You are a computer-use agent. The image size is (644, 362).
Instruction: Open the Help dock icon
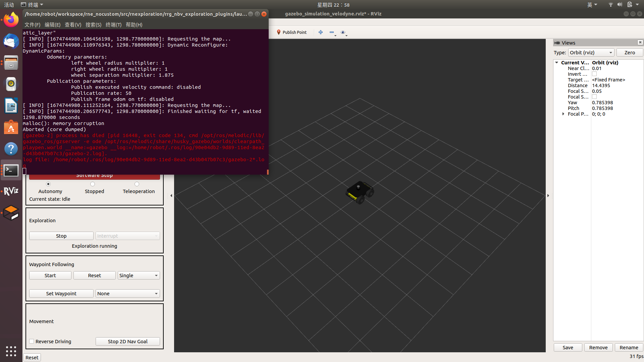pos(11,148)
